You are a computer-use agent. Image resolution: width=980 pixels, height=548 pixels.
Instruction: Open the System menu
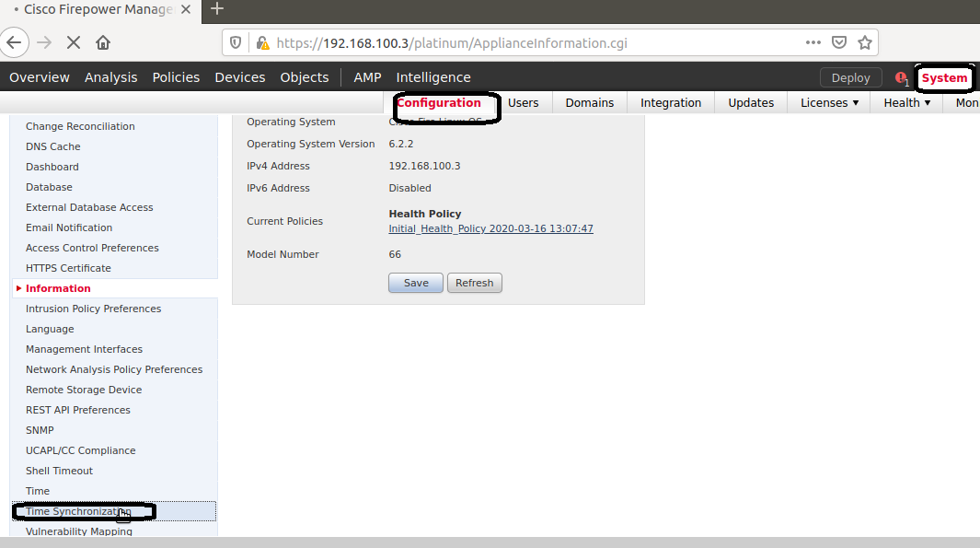pos(944,78)
